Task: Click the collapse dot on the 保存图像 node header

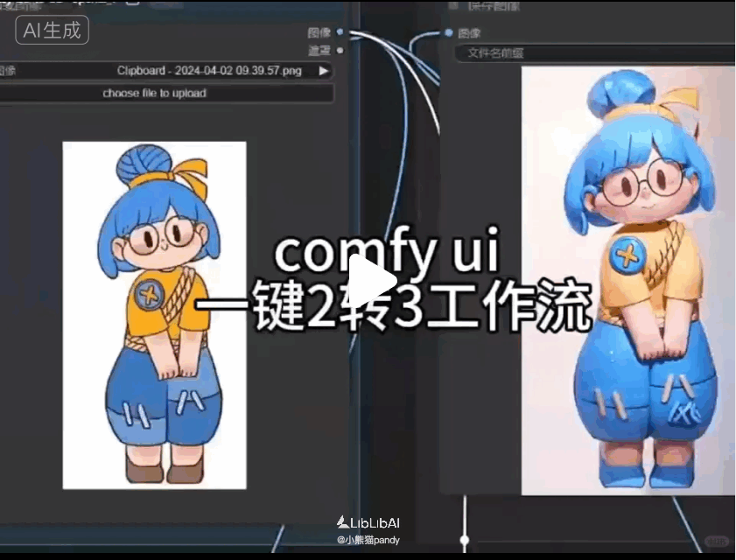Action: 454,5
